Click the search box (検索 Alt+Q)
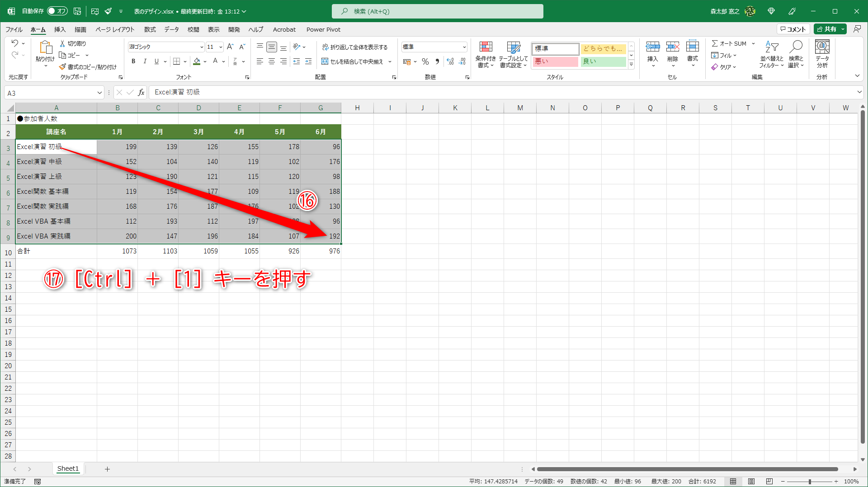Image resolution: width=868 pixels, height=487 pixels. click(438, 11)
